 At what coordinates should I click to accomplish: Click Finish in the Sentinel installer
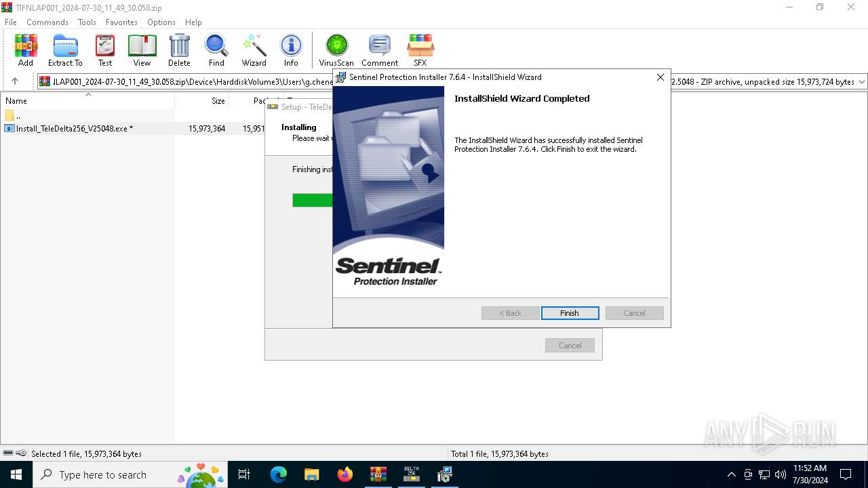tap(570, 313)
